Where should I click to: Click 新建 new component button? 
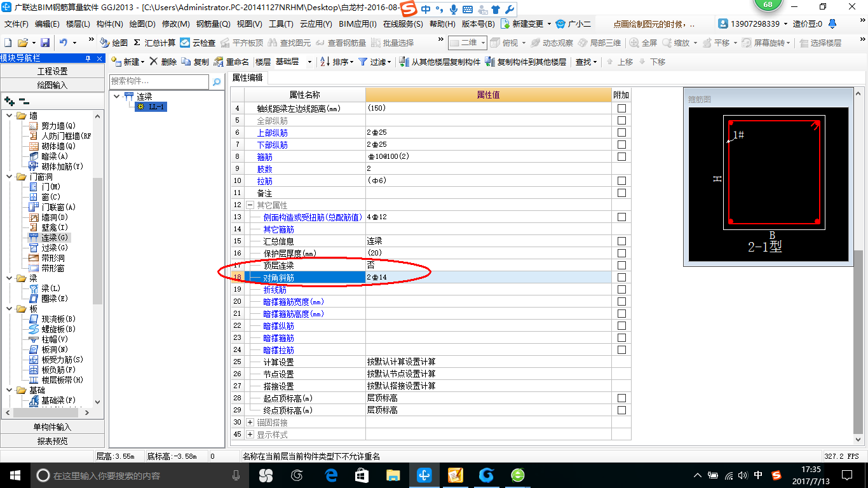tap(128, 62)
